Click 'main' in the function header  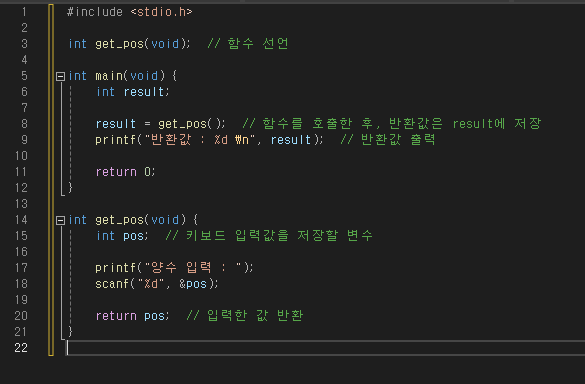pos(109,76)
